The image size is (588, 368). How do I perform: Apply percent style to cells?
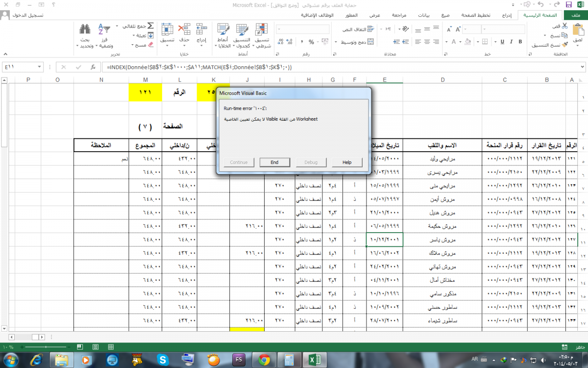[312, 42]
